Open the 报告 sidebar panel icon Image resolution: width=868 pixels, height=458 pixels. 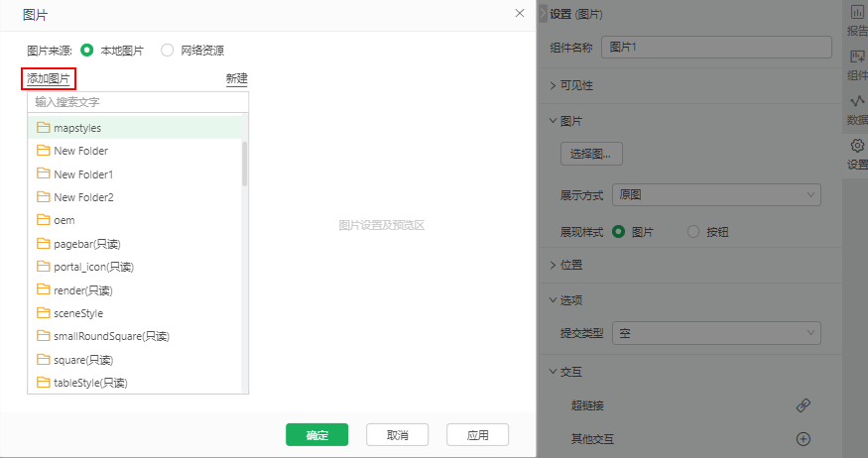(x=856, y=20)
